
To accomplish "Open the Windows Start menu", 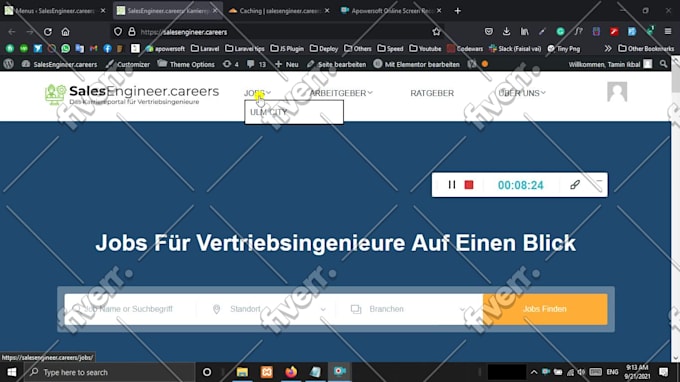I will point(12,372).
